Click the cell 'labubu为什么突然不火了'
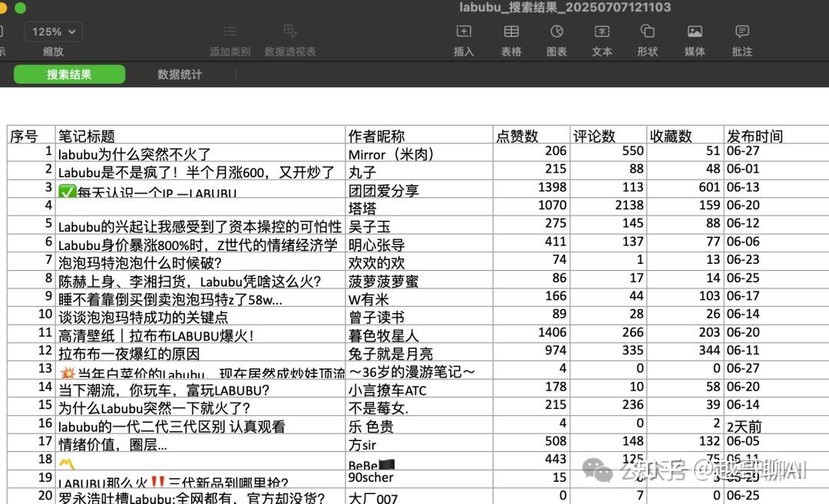This screenshot has height=504, width=829. 200,153
